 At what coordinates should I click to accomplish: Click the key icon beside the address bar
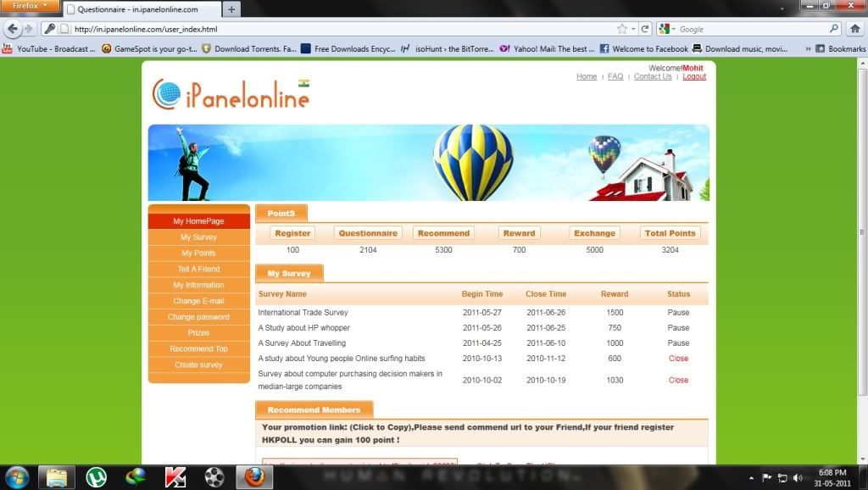[49, 29]
